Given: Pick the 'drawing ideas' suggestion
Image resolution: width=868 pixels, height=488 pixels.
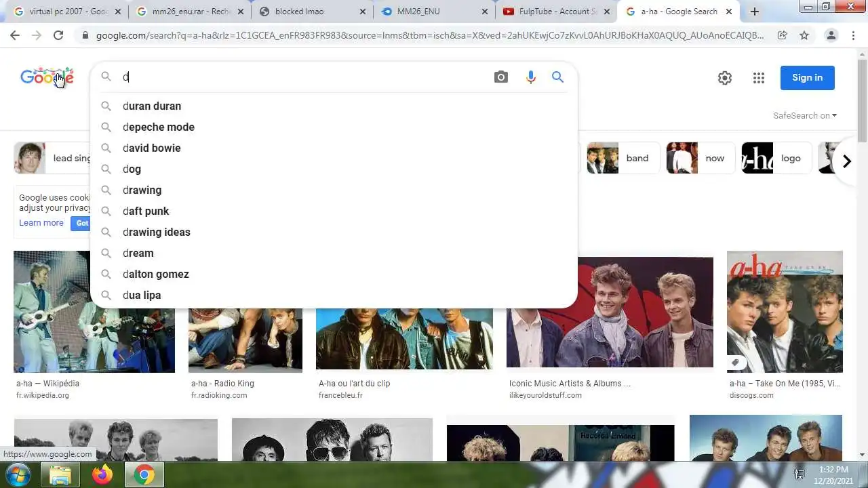Looking at the screenshot, I should coord(333,232).
